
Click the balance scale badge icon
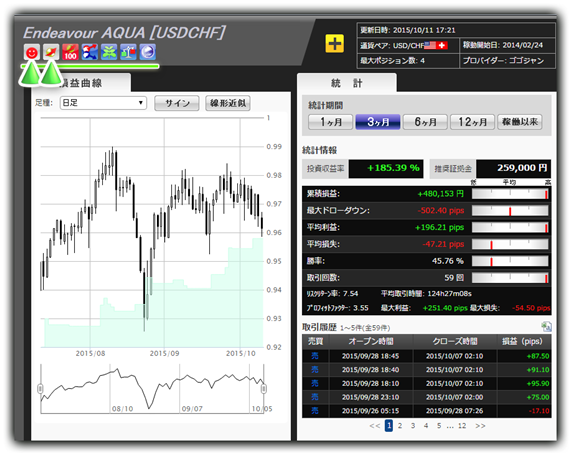coord(128,52)
